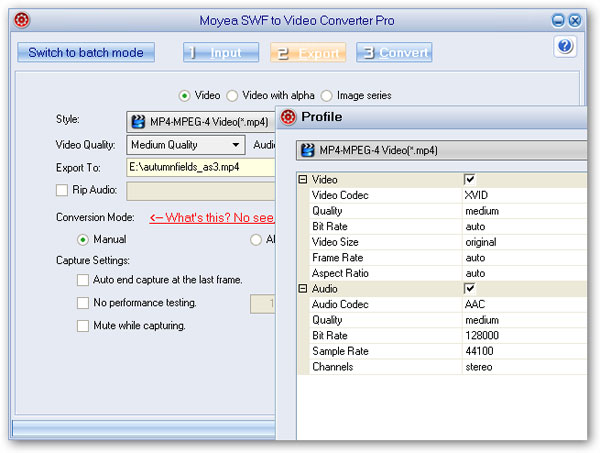Enable Mute while capturing

(83, 326)
